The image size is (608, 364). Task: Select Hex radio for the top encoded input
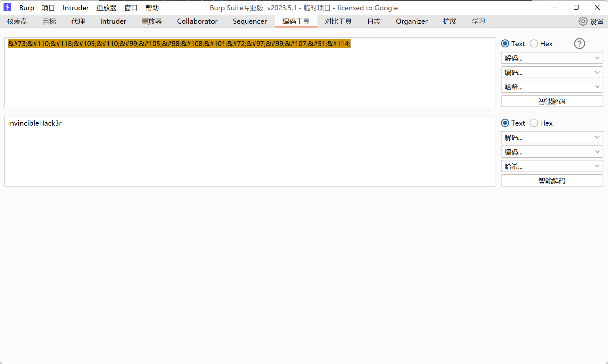click(x=534, y=44)
